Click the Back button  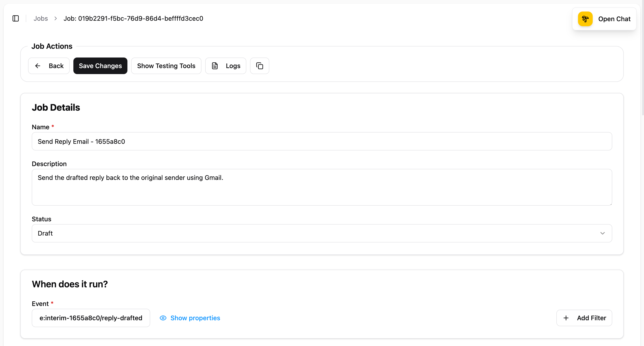[49, 66]
